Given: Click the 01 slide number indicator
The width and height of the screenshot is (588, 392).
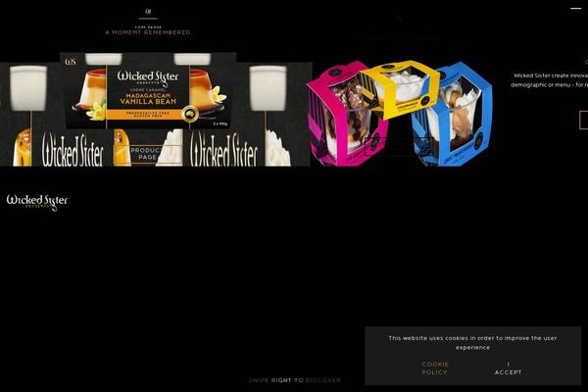Looking at the screenshot, I should 148,11.
